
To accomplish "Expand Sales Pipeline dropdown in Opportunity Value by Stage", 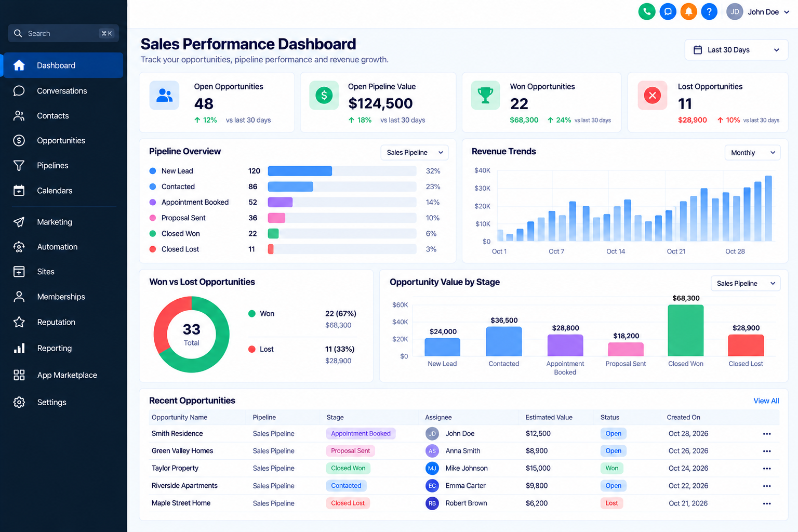I will click(746, 283).
